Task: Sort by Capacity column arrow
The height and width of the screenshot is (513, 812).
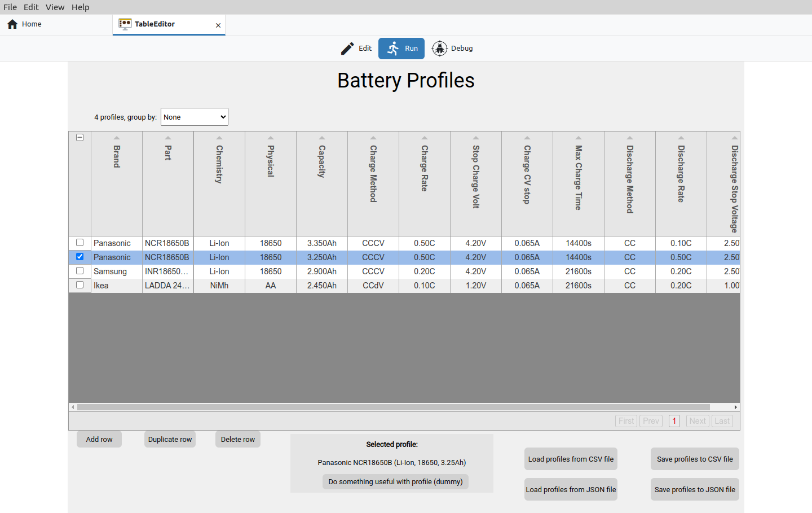Action: [x=322, y=138]
